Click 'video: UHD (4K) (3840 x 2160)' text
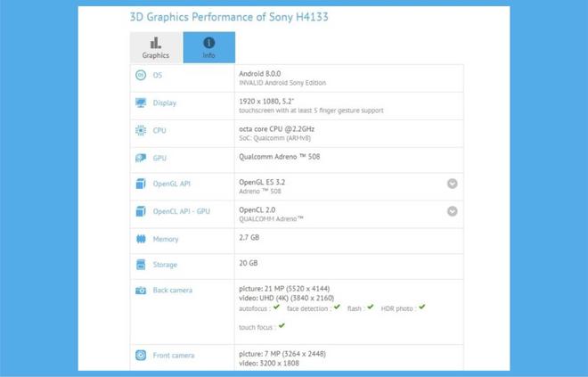This screenshot has width=588, height=377. point(287,299)
